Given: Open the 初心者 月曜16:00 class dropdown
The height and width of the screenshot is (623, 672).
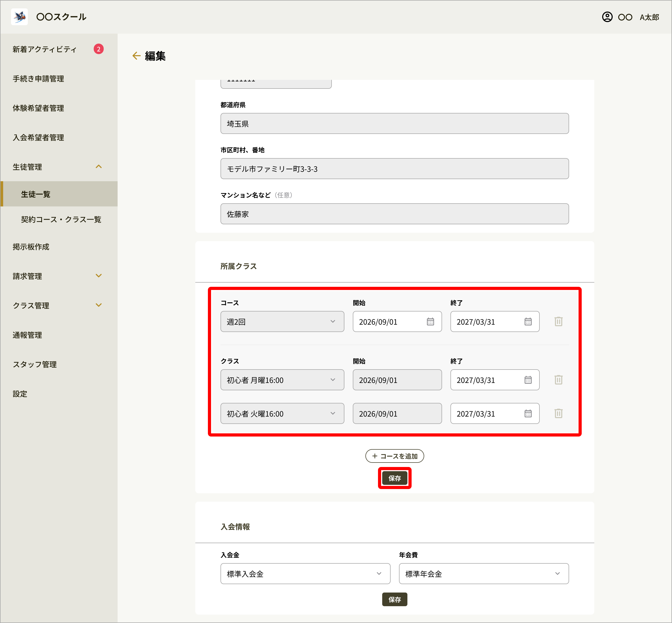Looking at the screenshot, I should 282,380.
